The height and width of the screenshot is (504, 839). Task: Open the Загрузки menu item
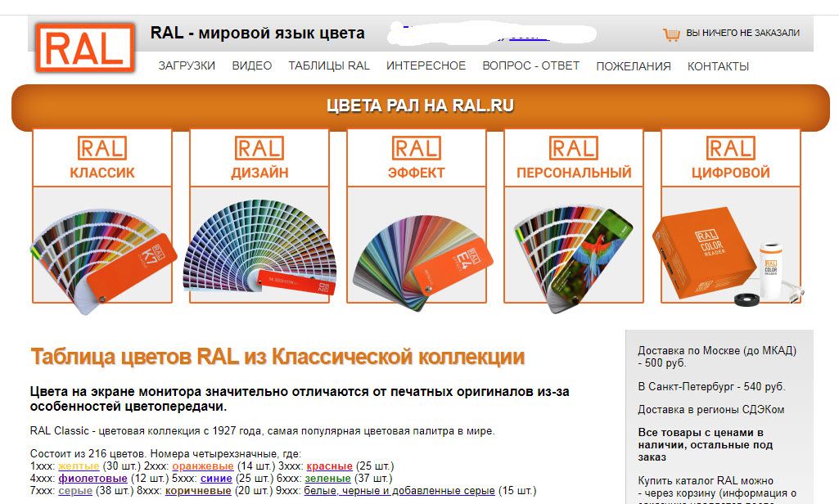click(187, 65)
